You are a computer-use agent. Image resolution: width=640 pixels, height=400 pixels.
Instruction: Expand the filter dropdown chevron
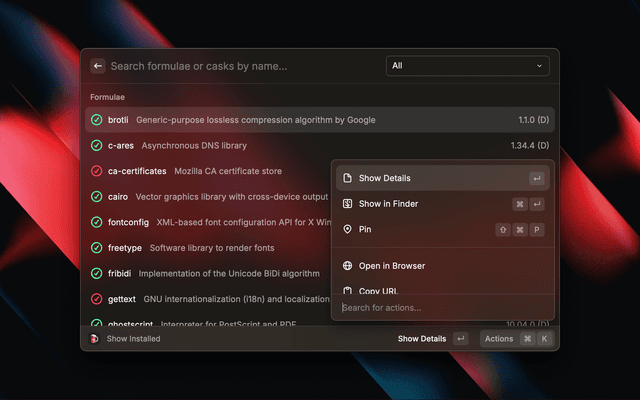[x=540, y=66]
